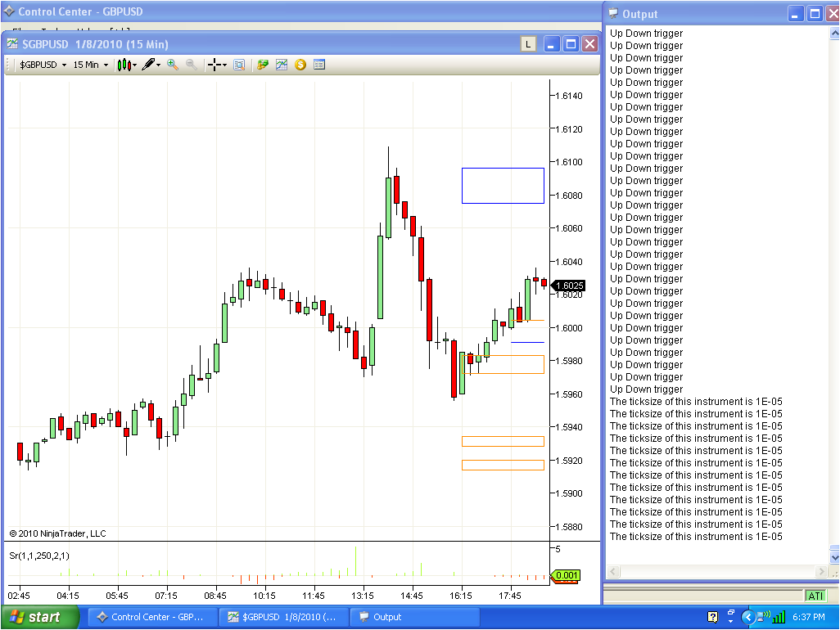The height and width of the screenshot is (630, 840).
Task: Click the 2010 NinjaTrader, LLC copyright text
Action: [x=58, y=533]
